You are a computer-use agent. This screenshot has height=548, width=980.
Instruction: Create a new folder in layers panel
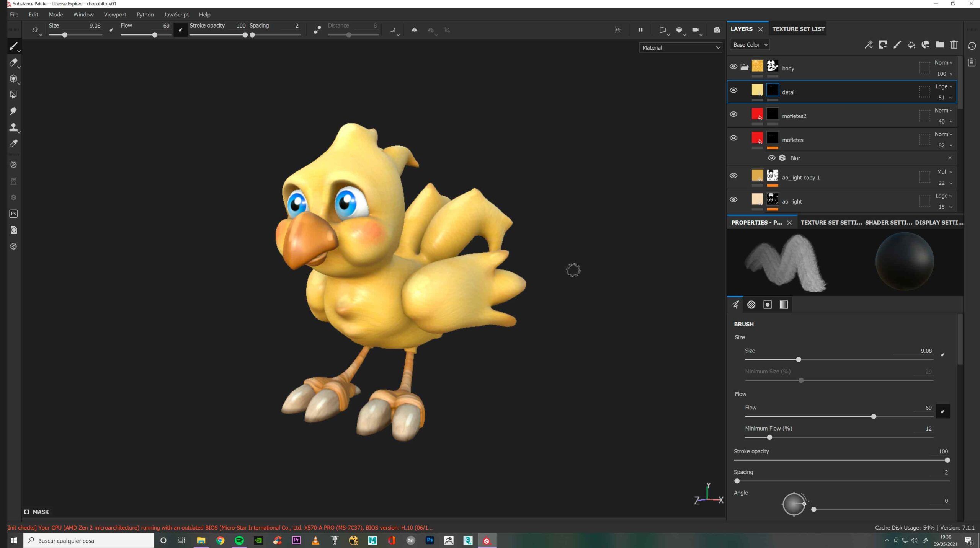pos(940,45)
